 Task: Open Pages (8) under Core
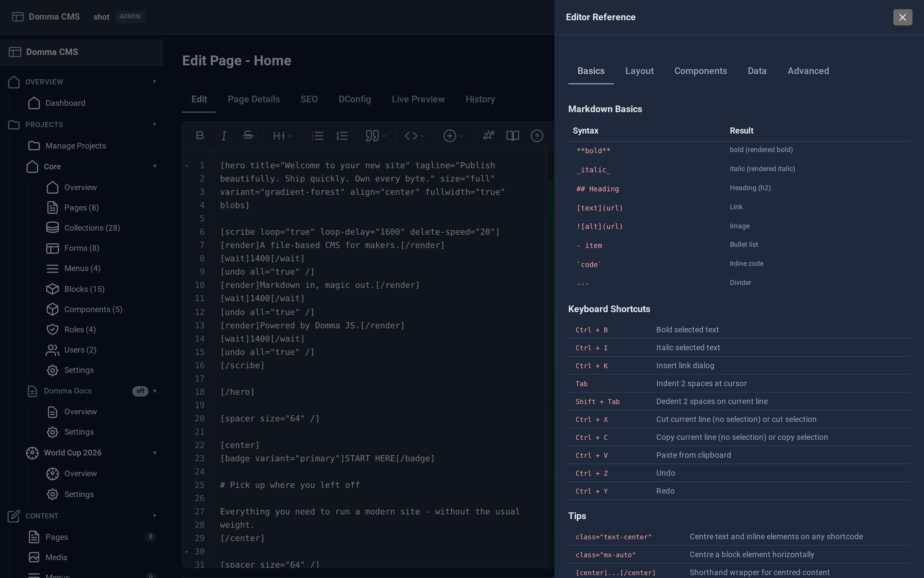click(82, 208)
